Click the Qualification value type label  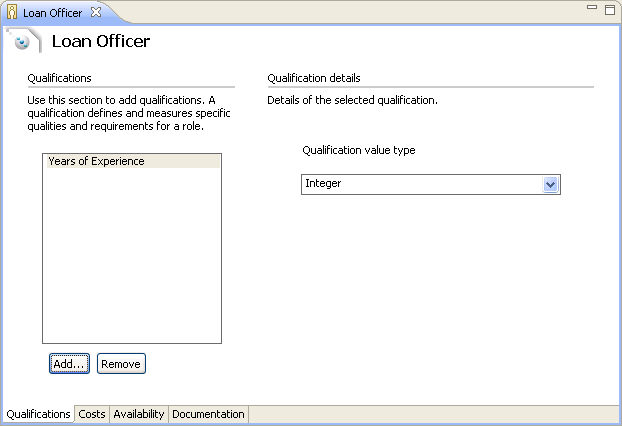(x=359, y=150)
